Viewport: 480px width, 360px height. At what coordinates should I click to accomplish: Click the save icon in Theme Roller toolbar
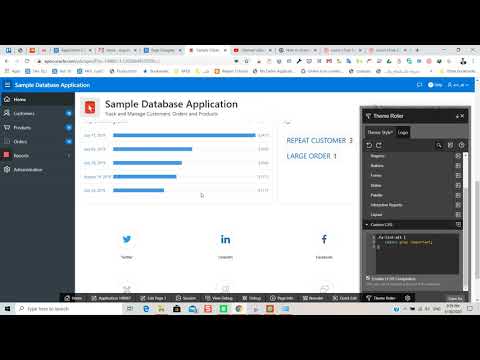(x=450, y=145)
